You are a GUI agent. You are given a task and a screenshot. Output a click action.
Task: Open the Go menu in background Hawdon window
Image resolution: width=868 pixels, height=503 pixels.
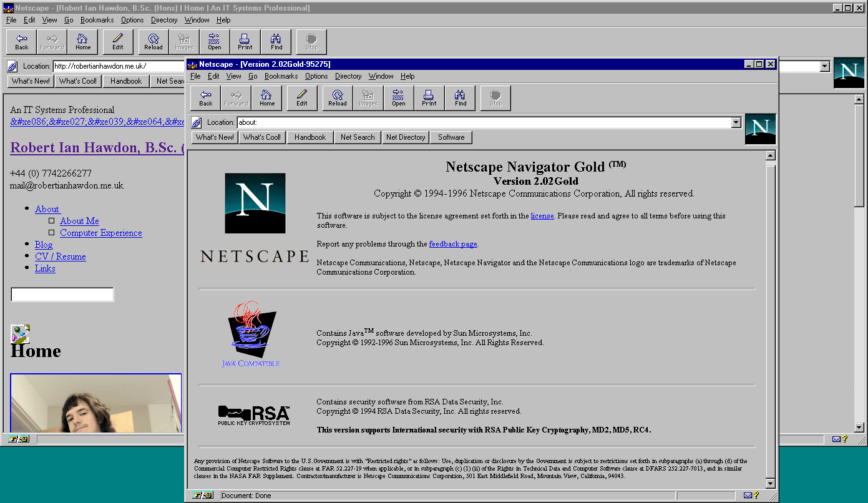pos(69,20)
